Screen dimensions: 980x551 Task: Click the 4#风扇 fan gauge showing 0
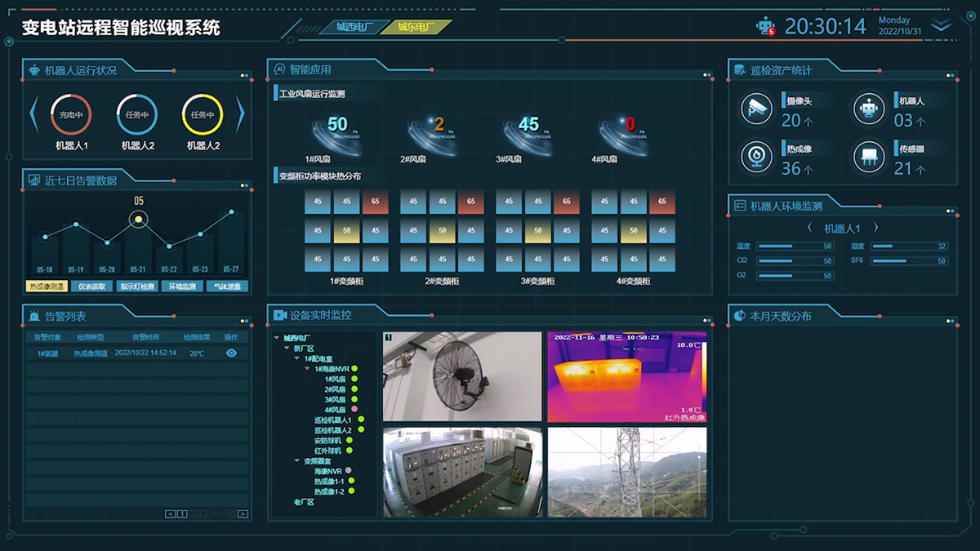tap(624, 131)
